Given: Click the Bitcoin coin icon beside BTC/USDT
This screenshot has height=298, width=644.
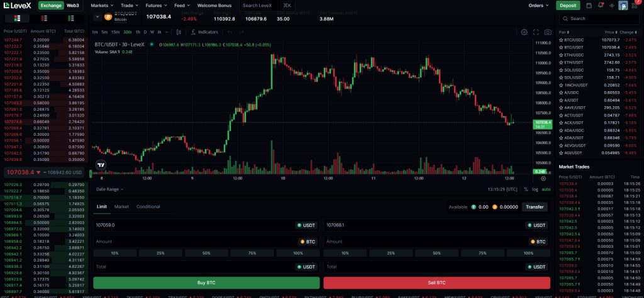Looking at the screenshot, I should (108, 17).
